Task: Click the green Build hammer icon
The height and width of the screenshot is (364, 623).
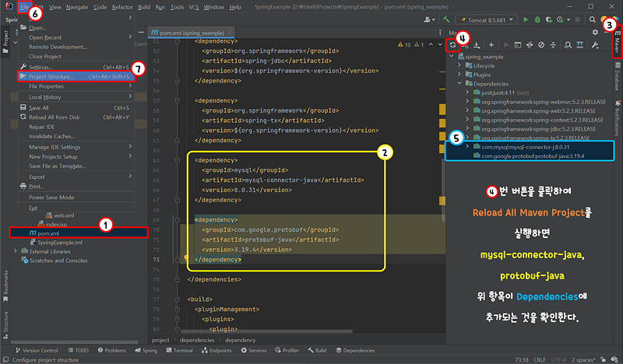Action: (x=446, y=19)
